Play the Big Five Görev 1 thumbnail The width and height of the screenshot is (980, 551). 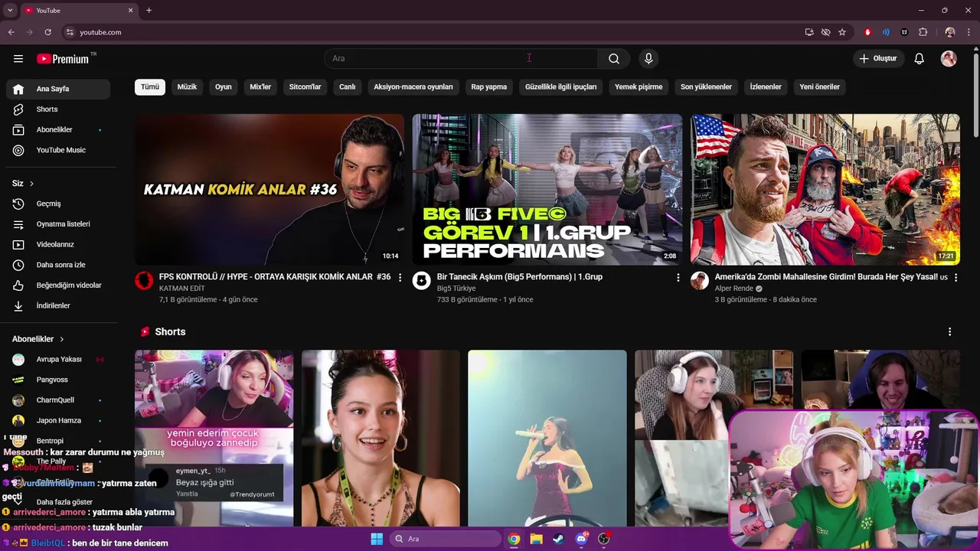coord(547,190)
